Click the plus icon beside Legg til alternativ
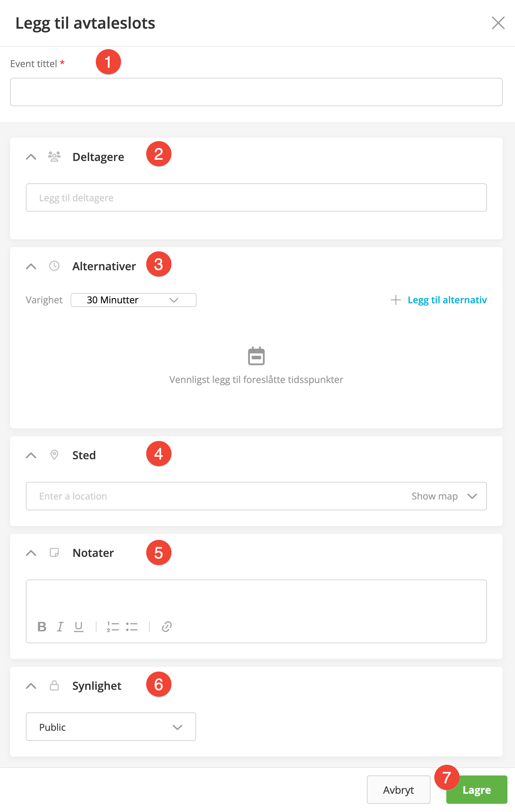This screenshot has width=515, height=812. (396, 300)
